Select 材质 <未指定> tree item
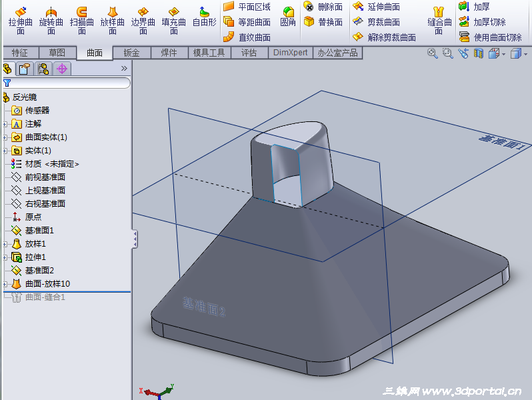This screenshot has width=532, height=400. [x=45, y=164]
